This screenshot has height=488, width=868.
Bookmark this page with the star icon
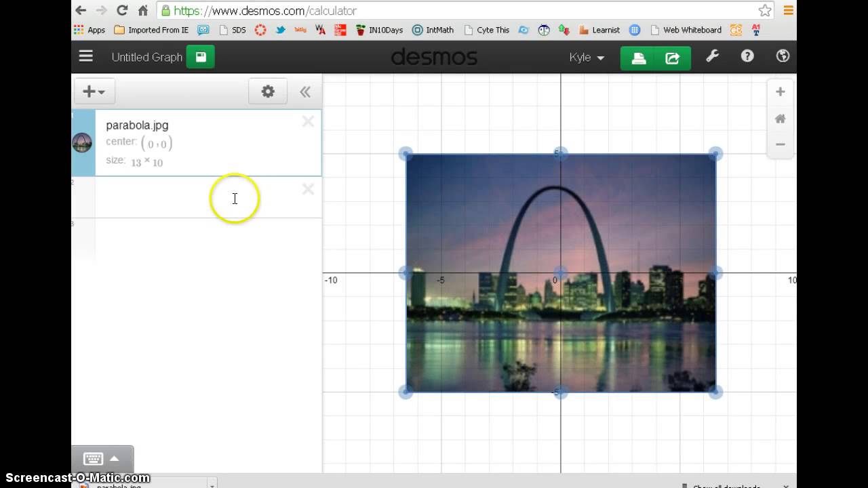point(765,10)
